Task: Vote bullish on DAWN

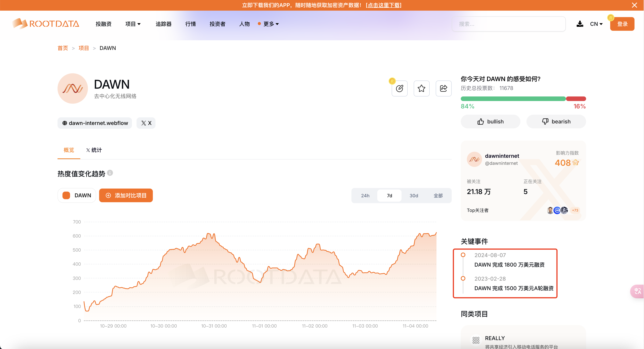Action: pyautogui.click(x=490, y=122)
